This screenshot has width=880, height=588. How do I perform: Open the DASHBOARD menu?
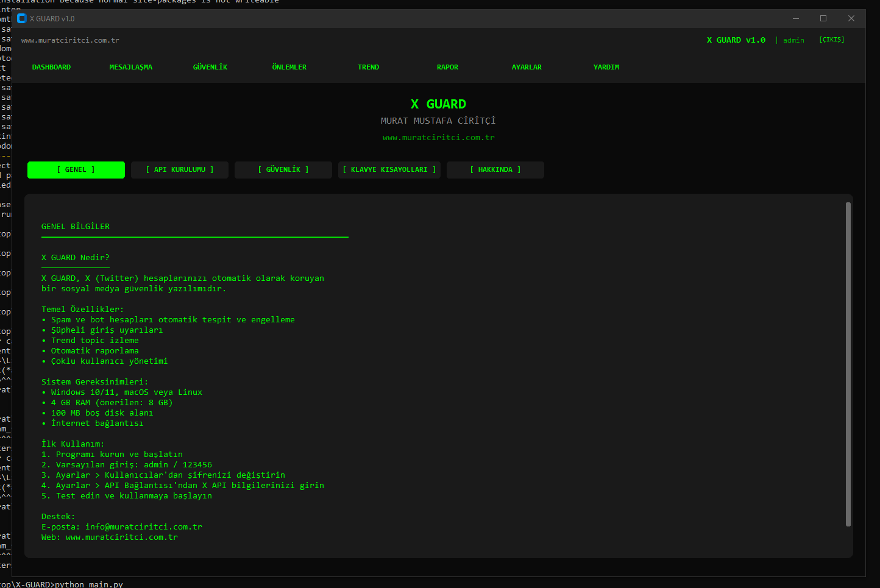[51, 67]
